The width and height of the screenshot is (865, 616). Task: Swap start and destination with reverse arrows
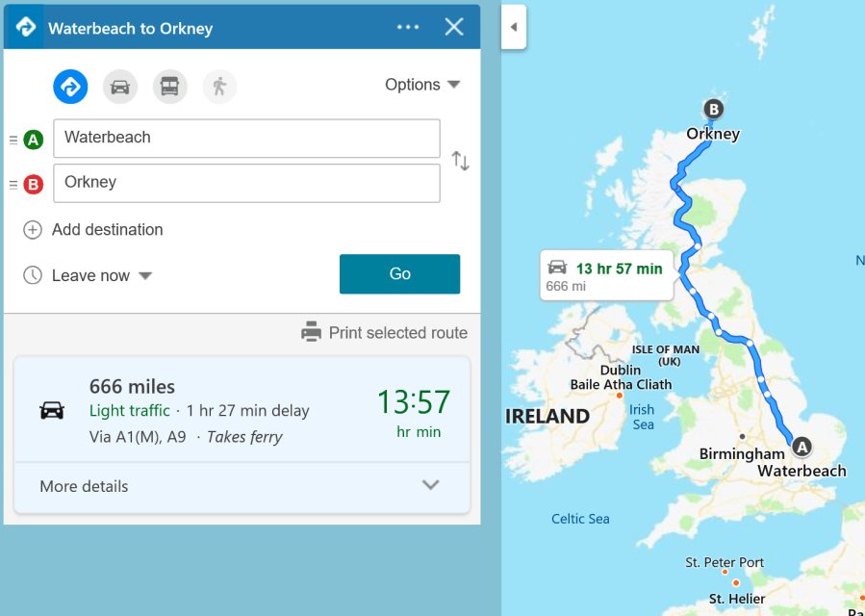point(461,161)
